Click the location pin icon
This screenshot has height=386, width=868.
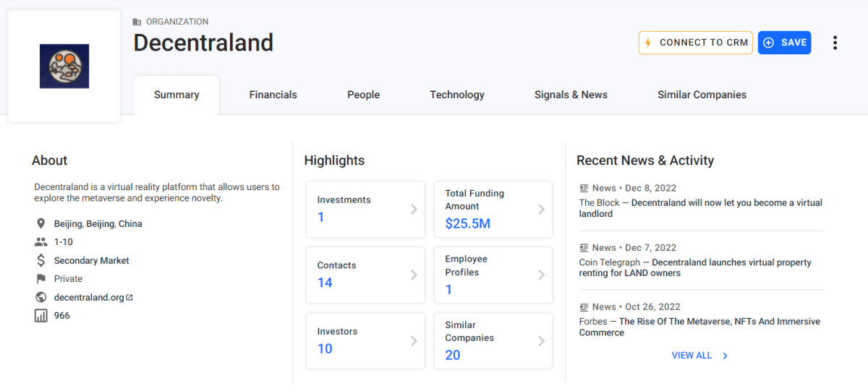pos(41,223)
